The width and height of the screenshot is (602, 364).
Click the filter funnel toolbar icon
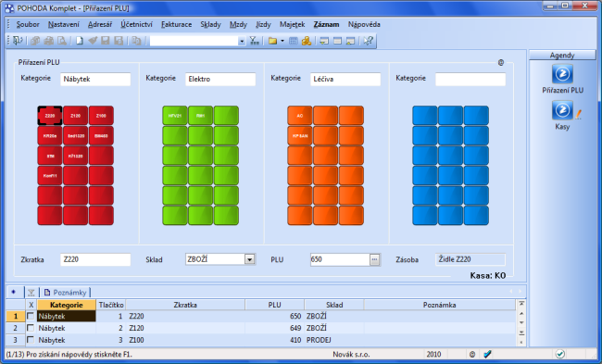point(254,41)
